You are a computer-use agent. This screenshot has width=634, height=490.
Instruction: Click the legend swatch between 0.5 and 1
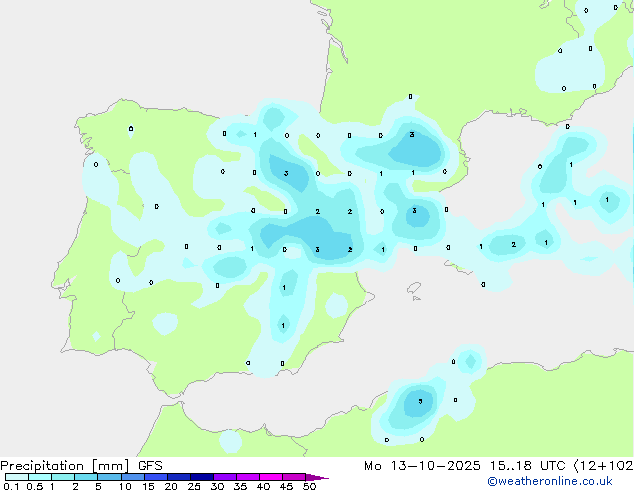click(40, 477)
